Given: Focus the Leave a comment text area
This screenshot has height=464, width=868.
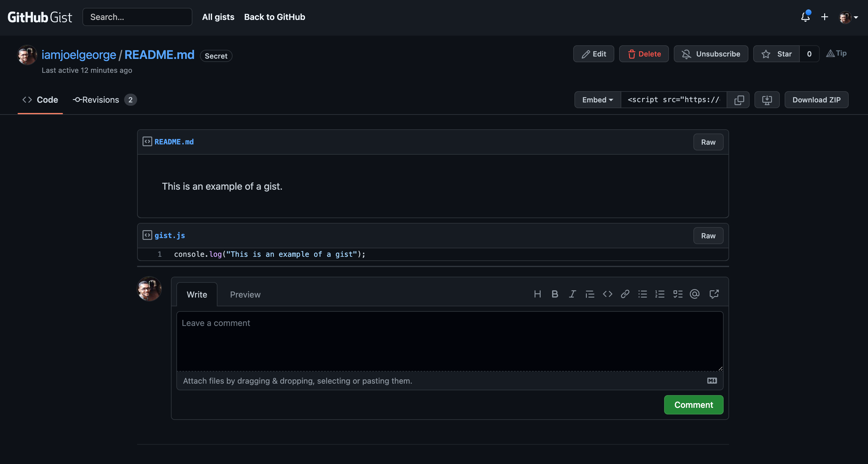Looking at the screenshot, I should click(449, 341).
